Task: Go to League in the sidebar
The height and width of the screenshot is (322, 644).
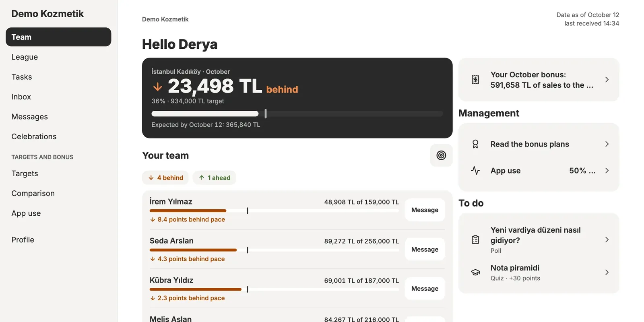Action: [x=58, y=57]
